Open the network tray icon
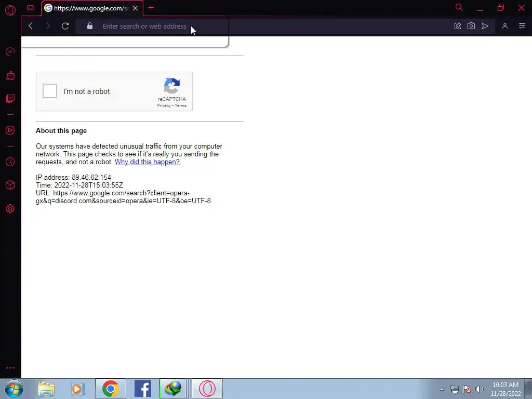The width and height of the screenshot is (532, 399). click(454, 389)
